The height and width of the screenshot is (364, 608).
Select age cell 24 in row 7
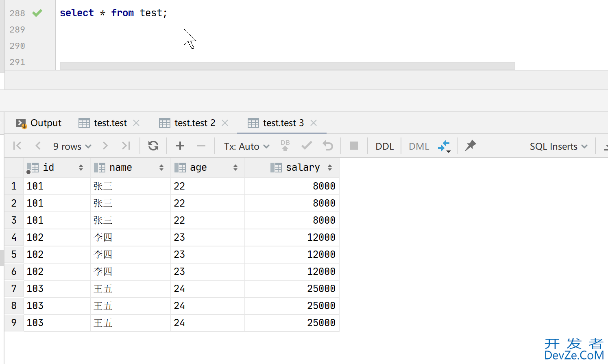[x=208, y=289]
